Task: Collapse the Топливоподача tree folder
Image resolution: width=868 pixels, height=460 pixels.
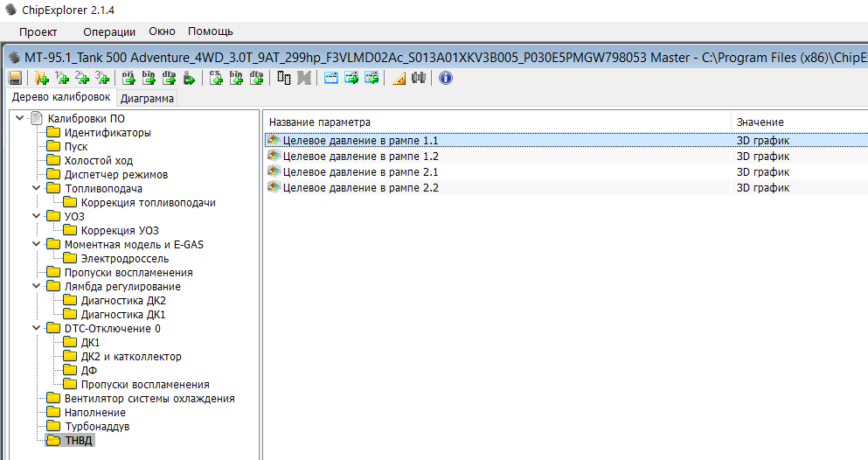Action: coord(36,188)
